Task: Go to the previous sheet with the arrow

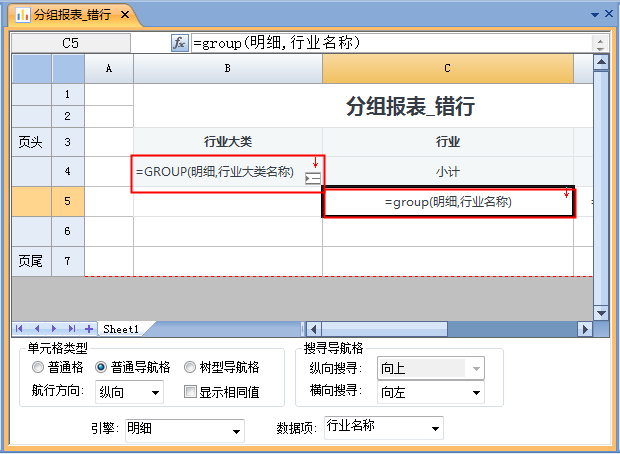Action: point(37,329)
